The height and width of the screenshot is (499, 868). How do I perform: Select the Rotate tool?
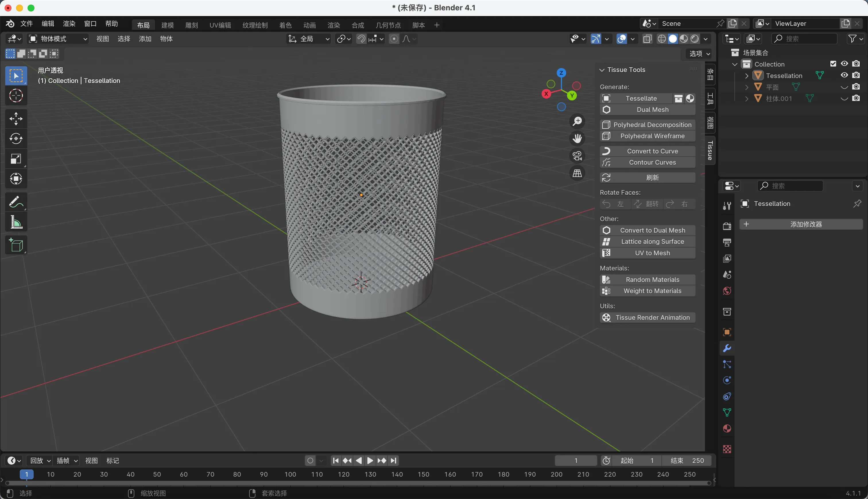(16, 139)
